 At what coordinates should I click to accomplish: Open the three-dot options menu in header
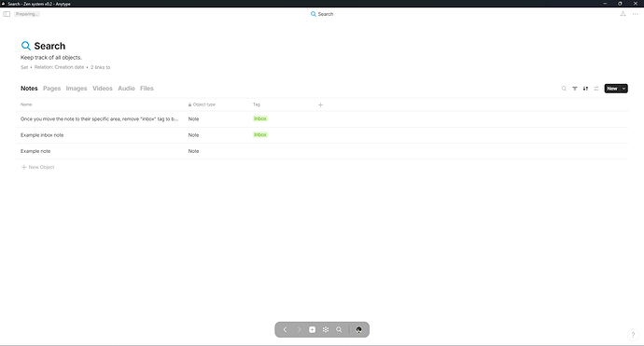635,14
